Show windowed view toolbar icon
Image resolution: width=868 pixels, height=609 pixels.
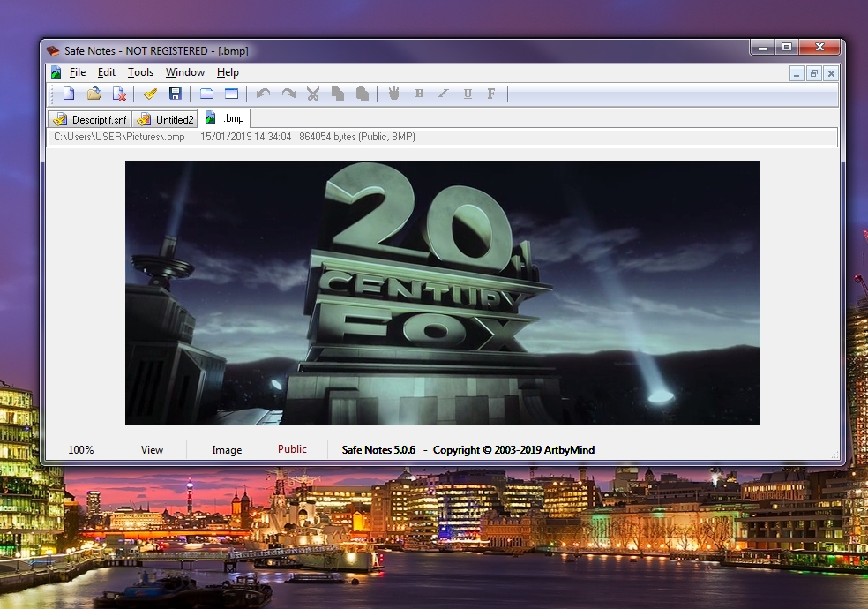point(231,94)
